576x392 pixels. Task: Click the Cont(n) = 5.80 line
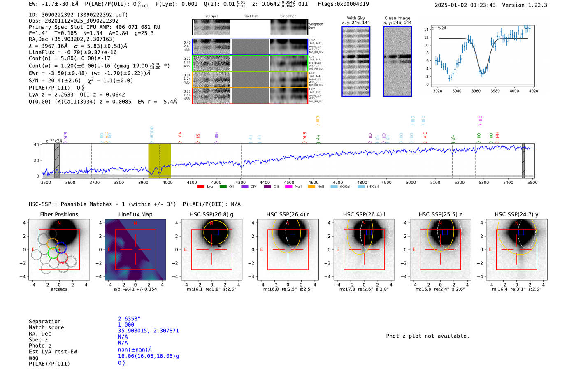coord(70,58)
